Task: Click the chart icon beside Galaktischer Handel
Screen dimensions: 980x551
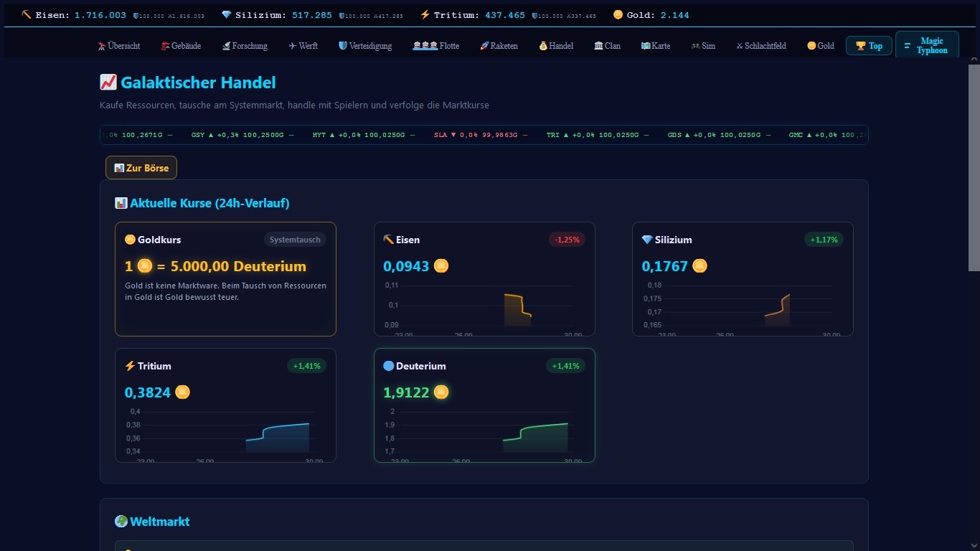Action: click(x=108, y=83)
